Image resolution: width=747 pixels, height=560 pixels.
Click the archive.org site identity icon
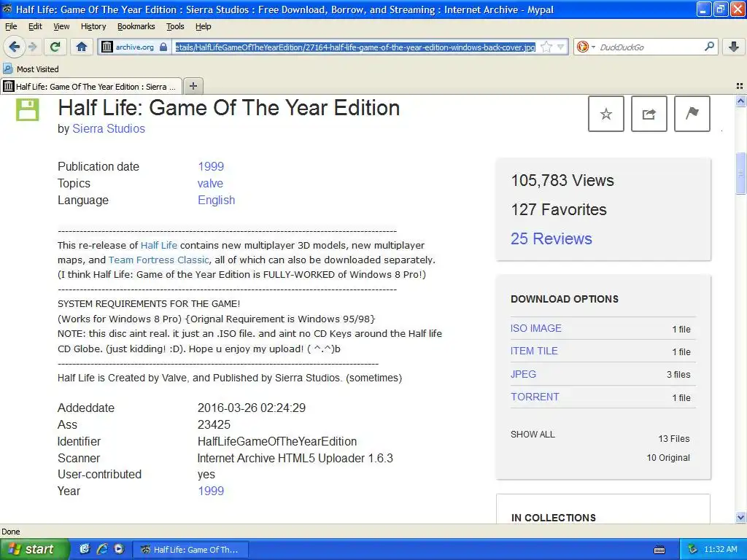(x=107, y=47)
